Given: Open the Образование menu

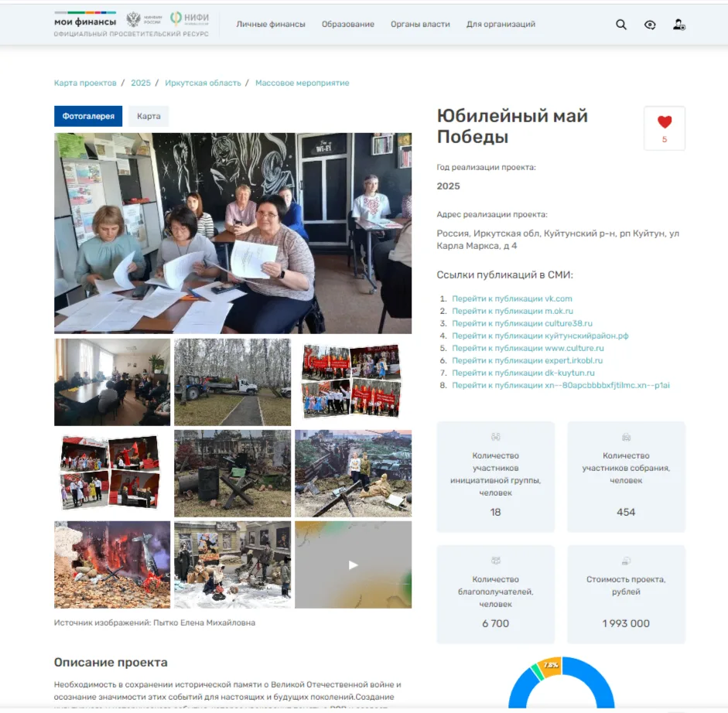Looking at the screenshot, I should point(347,24).
